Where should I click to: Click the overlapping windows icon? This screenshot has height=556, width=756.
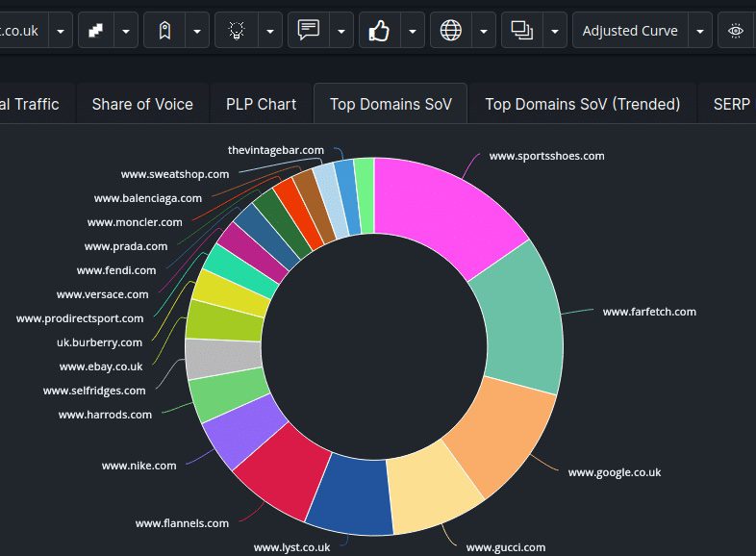click(521, 31)
